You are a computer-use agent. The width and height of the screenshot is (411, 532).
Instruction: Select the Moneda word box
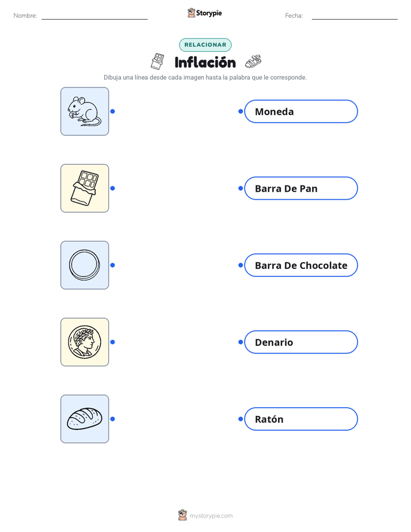click(x=301, y=111)
